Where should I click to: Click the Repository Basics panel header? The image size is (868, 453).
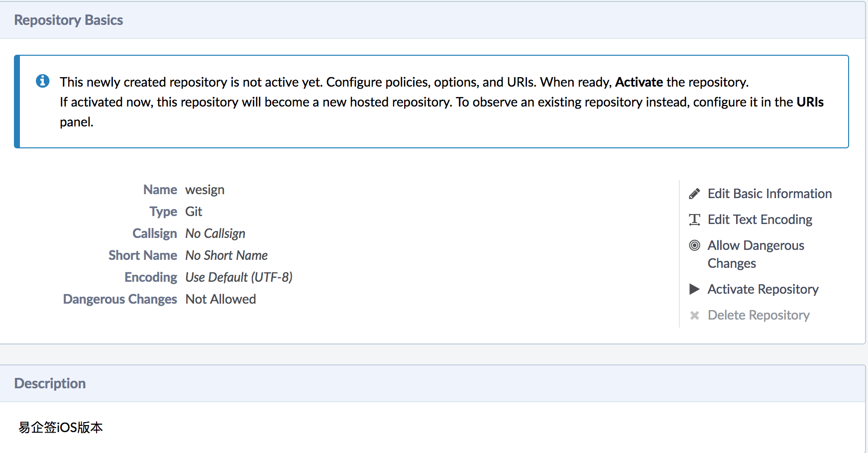69,20
